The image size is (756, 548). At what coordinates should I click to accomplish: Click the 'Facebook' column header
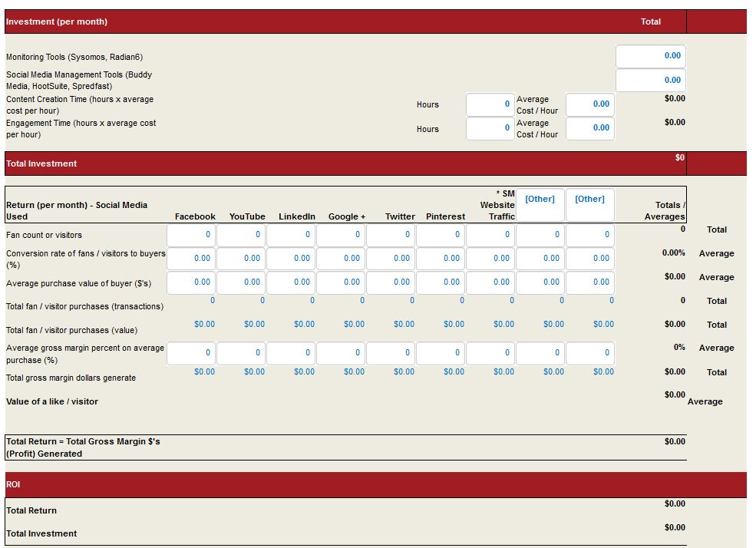pyautogui.click(x=195, y=217)
